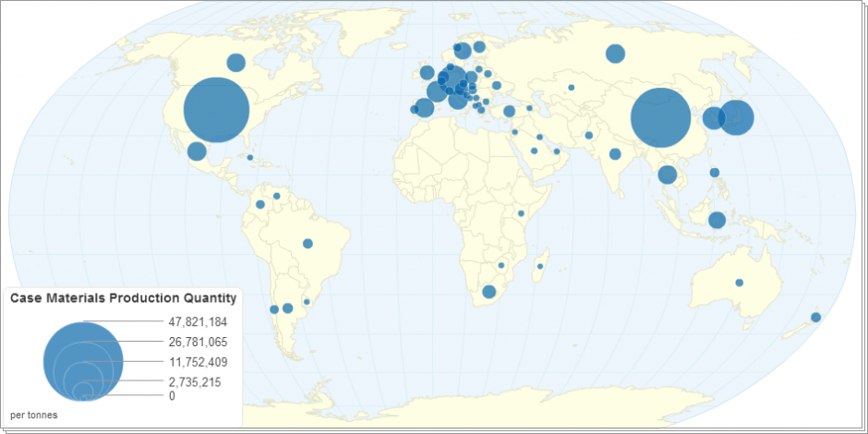Click the small Kenya bubble
The image size is (868, 434).
pyautogui.click(x=521, y=213)
